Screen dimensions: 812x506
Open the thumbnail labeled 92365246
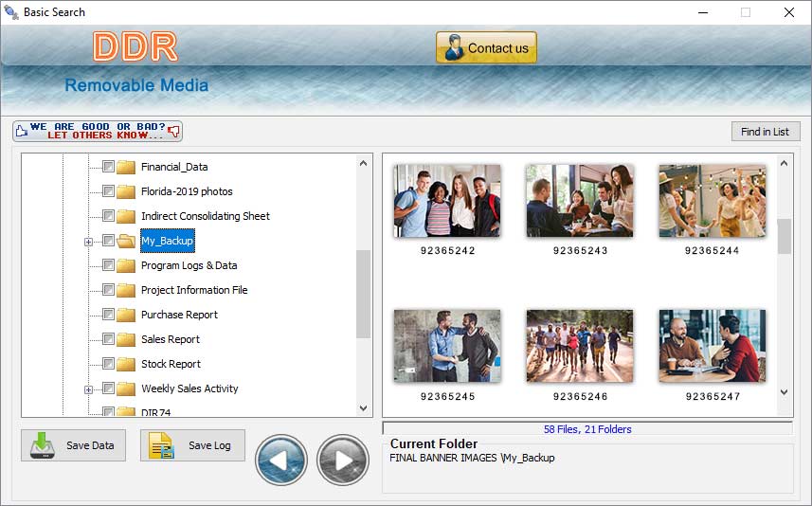[580, 346]
